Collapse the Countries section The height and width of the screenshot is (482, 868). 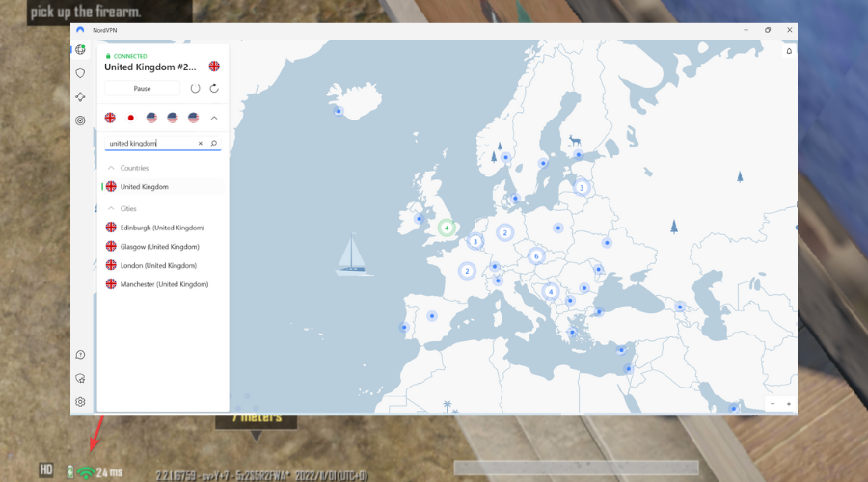[111, 168]
